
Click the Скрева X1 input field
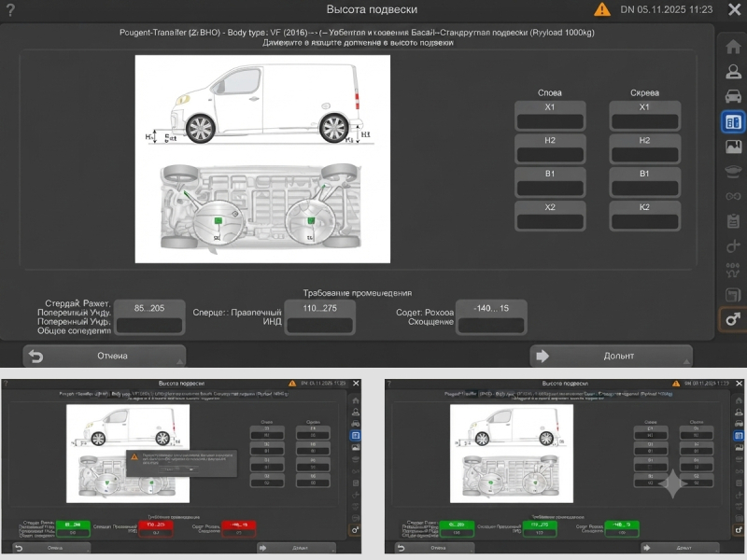click(x=644, y=122)
